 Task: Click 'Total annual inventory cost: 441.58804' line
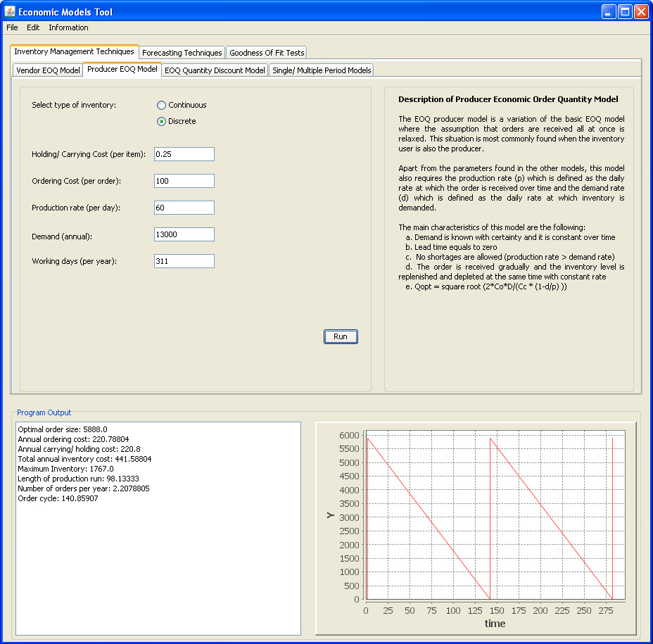pyautogui.click(x=84, y=459)
